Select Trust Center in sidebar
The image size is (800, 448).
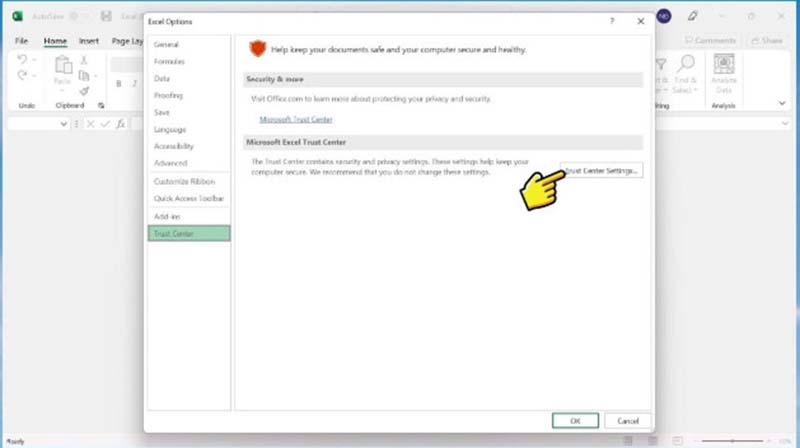[x=189, y=234]
